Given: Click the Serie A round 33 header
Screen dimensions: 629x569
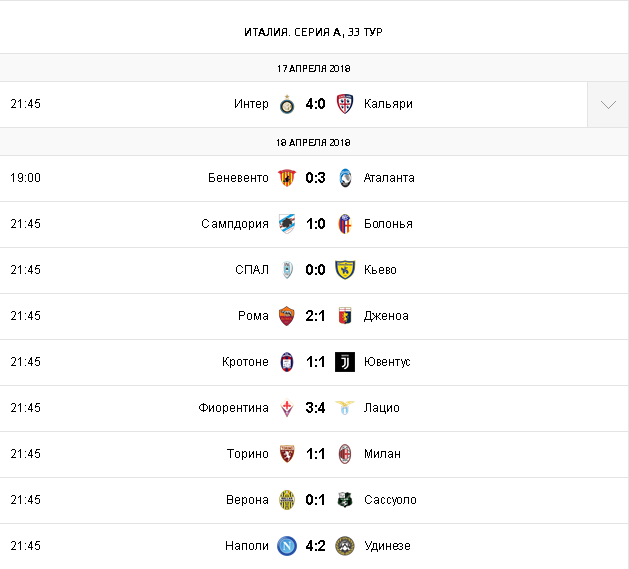Looking at the screenshot, I should [x=313, y=32].
